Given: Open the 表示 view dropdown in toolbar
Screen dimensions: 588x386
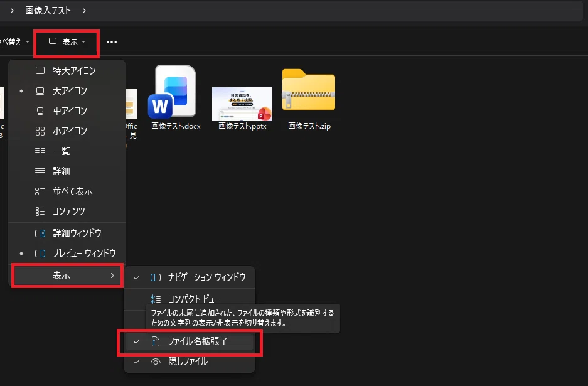Looking at the screenshot, I should click(67, 41).
